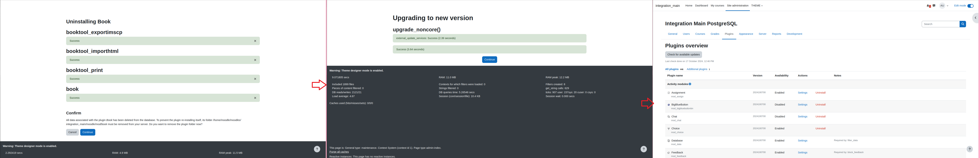
Task: Open Settings for the Feedback plugin
Action: [802, 153]
